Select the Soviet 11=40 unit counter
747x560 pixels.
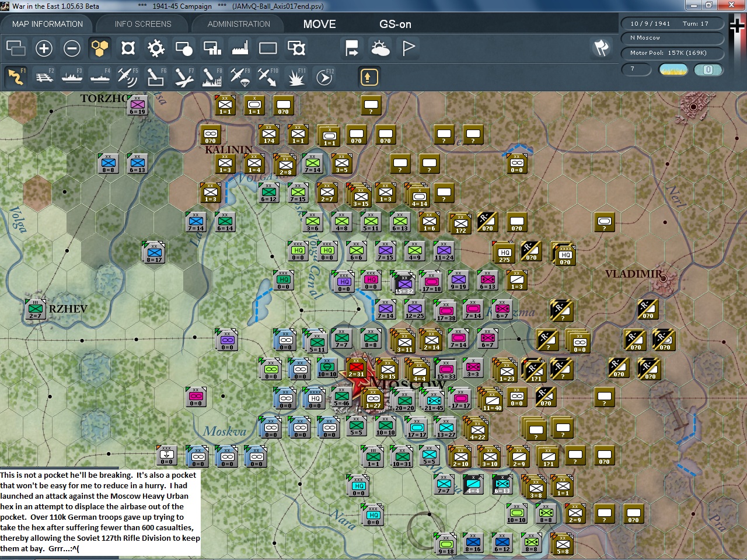tap(492, 401)
